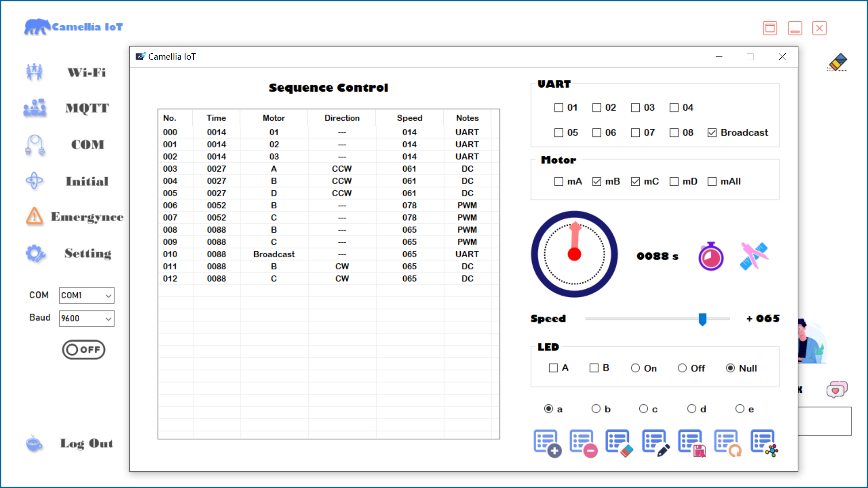Screen dimensions: 868x488
Task: Select row 010 Broadcast in sequence table
Action: (274, 254)
